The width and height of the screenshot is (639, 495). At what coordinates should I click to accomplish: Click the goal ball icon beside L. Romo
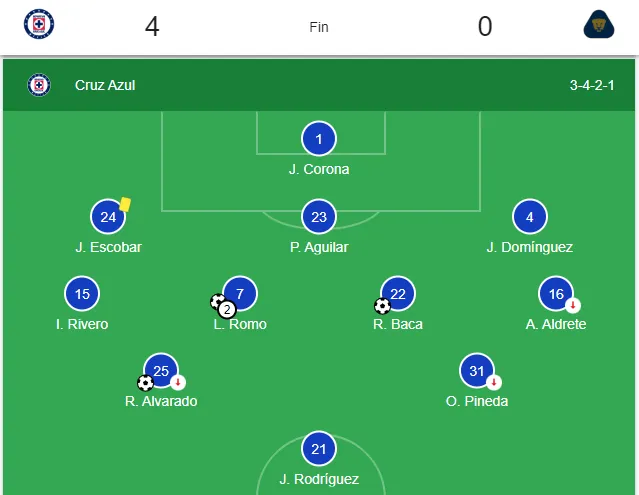coord(218,301)
